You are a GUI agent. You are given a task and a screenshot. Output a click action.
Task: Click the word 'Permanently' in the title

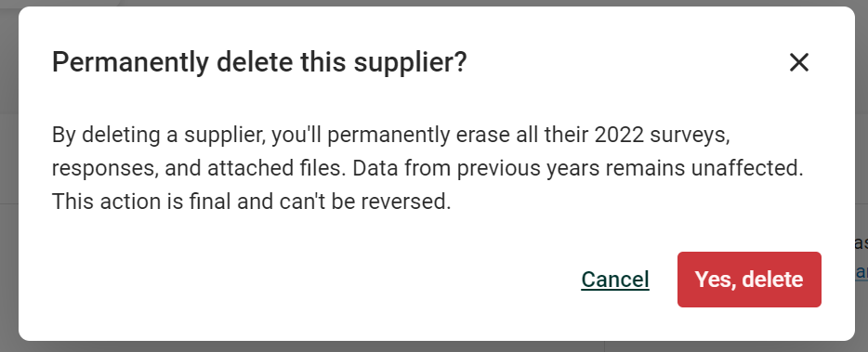pyautogui.click(x=130, y=62)
